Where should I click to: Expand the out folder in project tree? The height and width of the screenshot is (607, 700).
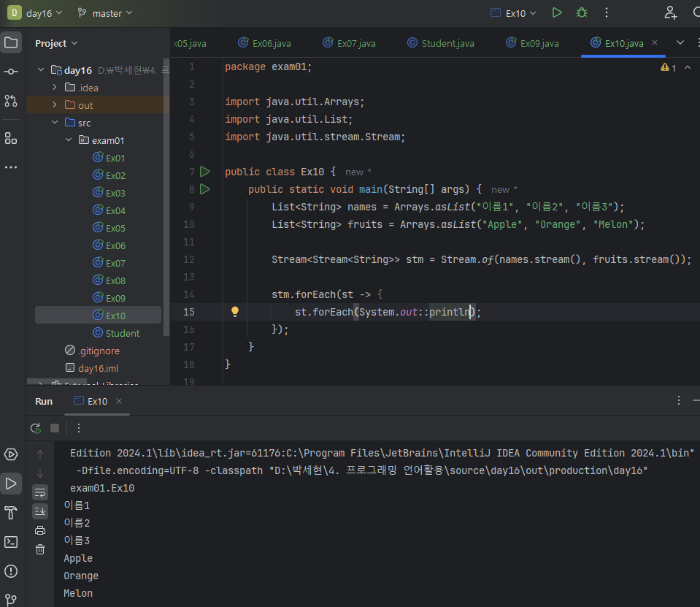(55, 105)
